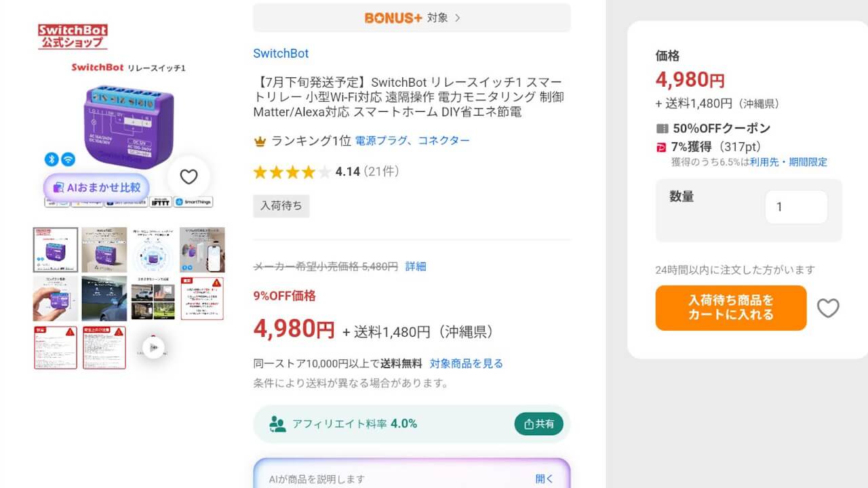Click the star rating icons
This screenshot has width=868, height=488.
tap(292, 172)
